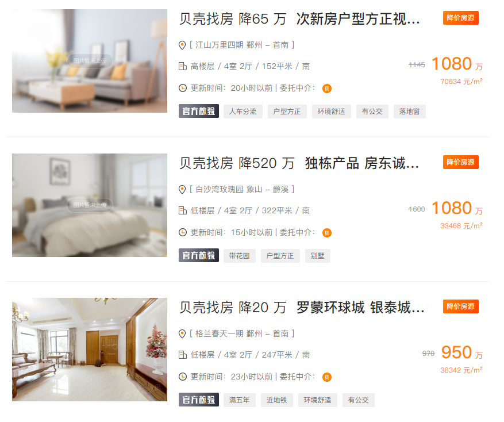Select the 人车分流 tag

pos(243,112)
